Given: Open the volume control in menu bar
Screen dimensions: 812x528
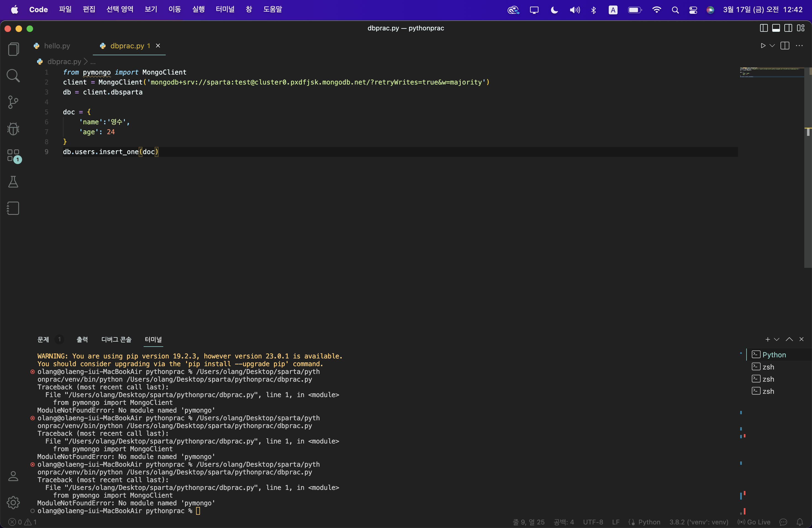Looking at the screenshot, I should click(x=574, y=10).
